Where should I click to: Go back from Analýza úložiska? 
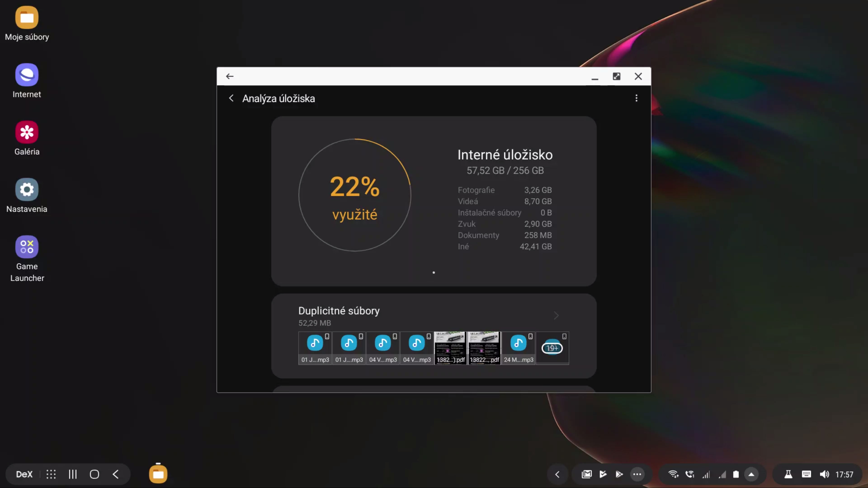[x=231, y=98]
